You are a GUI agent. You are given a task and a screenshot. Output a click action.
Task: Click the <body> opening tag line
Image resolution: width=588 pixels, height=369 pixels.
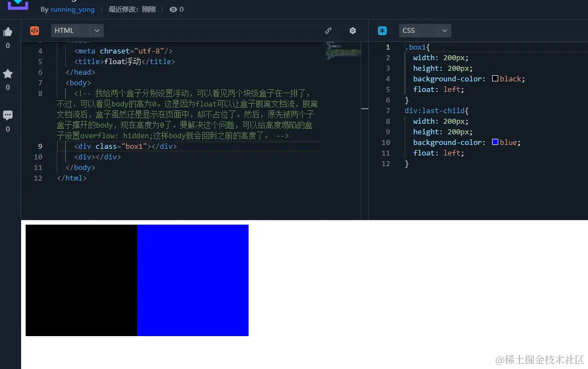(79, 83)
